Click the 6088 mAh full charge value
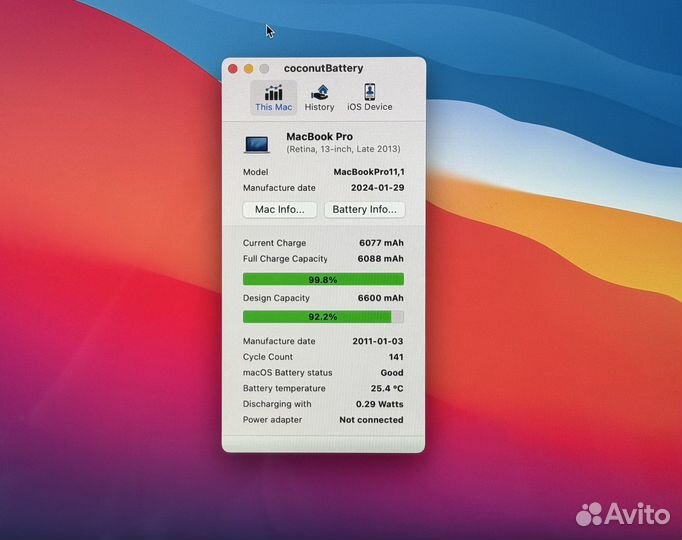This screenshot has width=682, height=540. (x=381, y=259)
